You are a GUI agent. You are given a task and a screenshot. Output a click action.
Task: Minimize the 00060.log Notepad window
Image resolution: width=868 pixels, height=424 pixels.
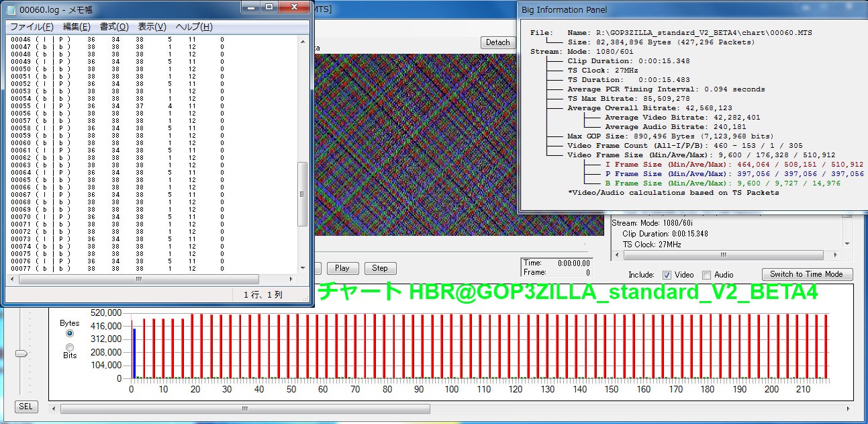point(252,7)
